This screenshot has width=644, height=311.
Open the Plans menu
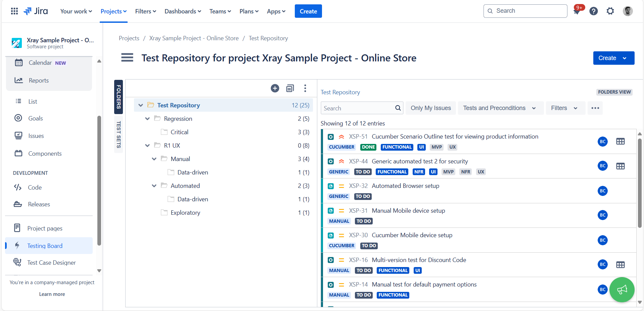pyautogui.click(x=249, y=11)
